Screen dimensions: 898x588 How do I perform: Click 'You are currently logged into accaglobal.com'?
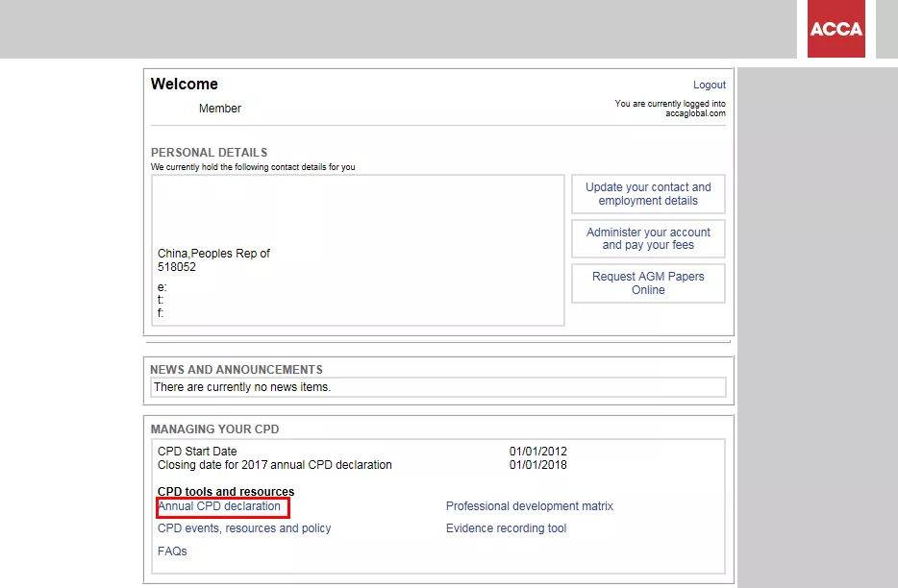pos(670,109)
